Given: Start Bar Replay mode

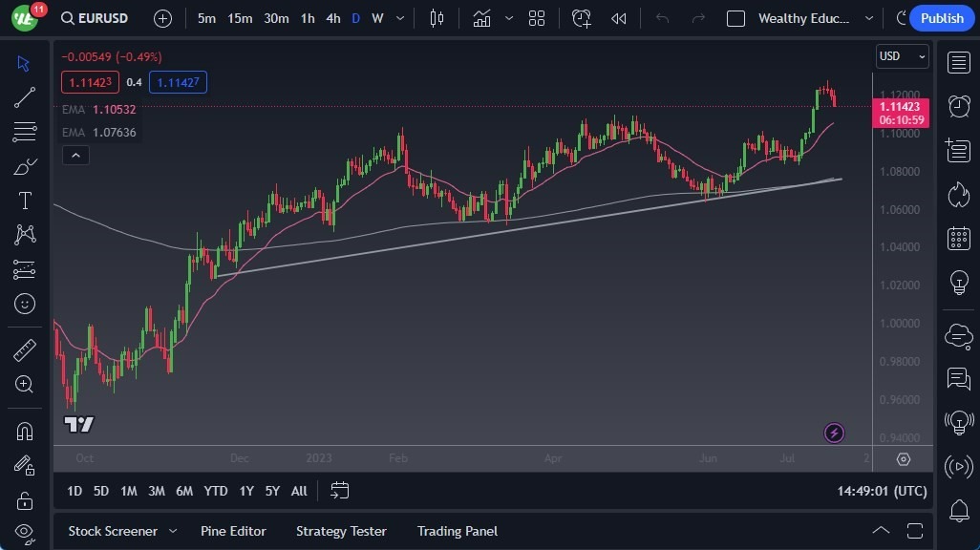Looking at the screenshot, I should pyautogui.click(x=618, y=18).
